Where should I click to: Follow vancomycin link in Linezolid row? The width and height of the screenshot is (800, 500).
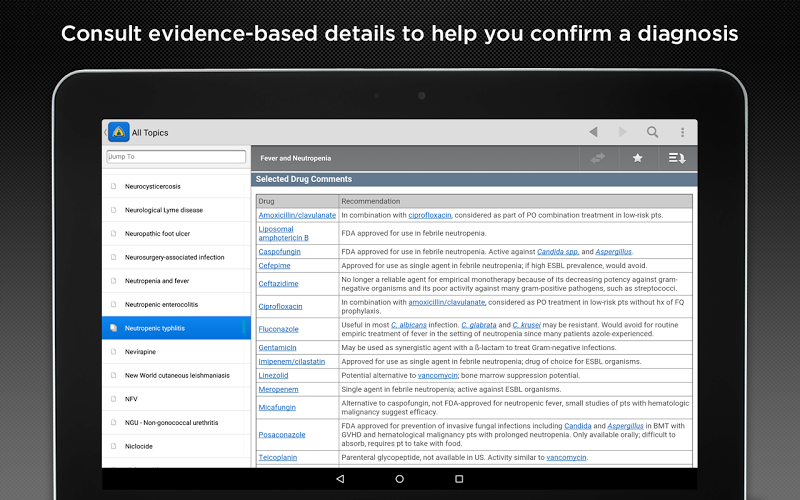pyautogui.click(x=437, y=376)
